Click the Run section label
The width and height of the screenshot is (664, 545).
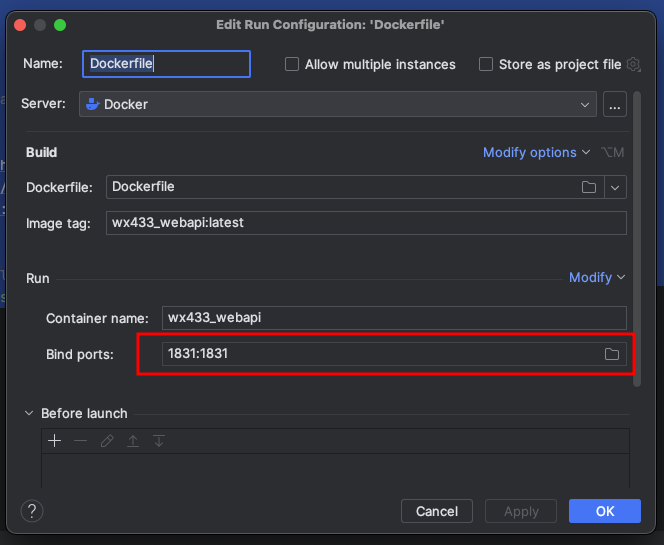click(38, 279)
